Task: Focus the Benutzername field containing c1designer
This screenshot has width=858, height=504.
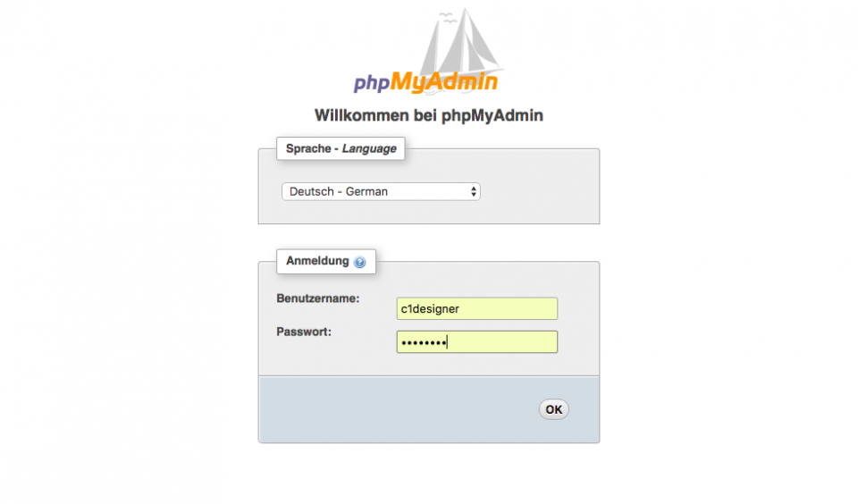Action: [477, 308]
